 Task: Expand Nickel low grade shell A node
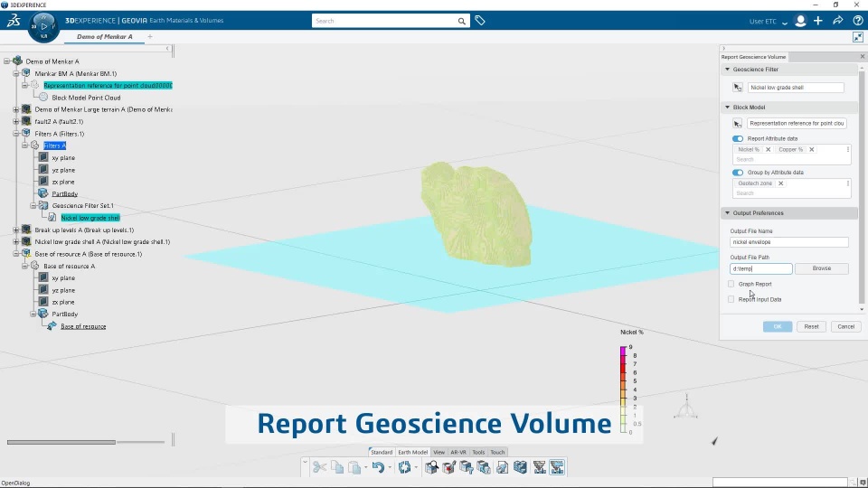point(16,242)
